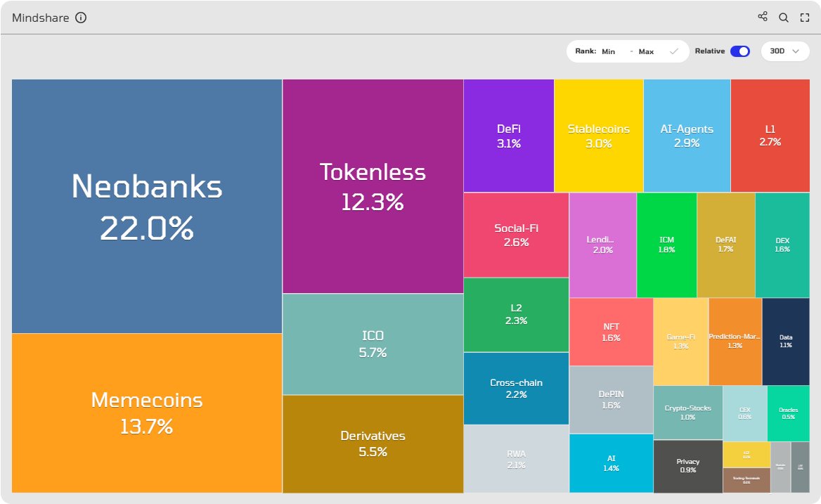Screen dimensions: 821x504
Task: Click the brown Trading-Terminals tile
Action: 746,480
